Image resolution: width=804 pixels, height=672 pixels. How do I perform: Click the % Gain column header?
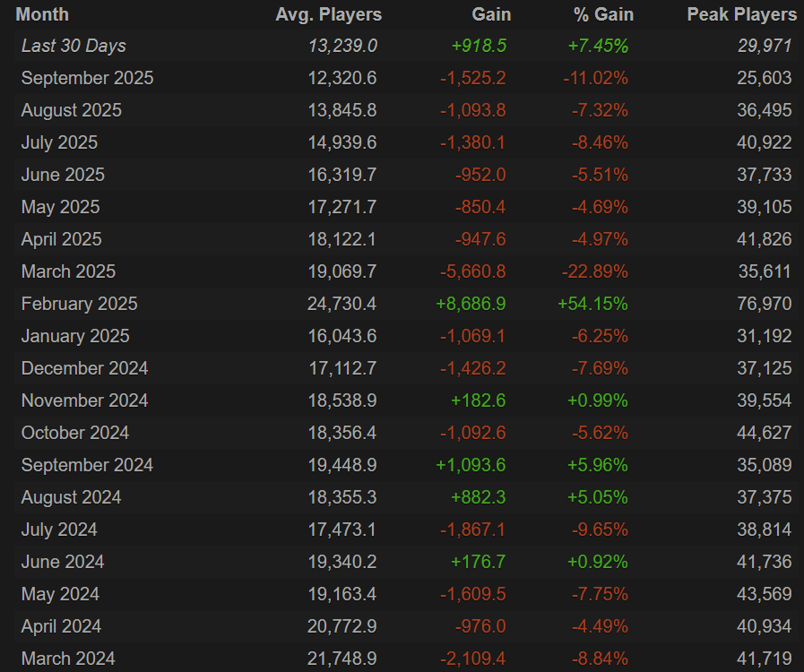point(603,14)
